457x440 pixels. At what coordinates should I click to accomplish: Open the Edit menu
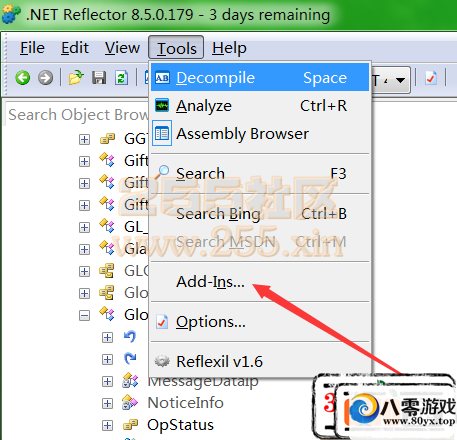75,48
